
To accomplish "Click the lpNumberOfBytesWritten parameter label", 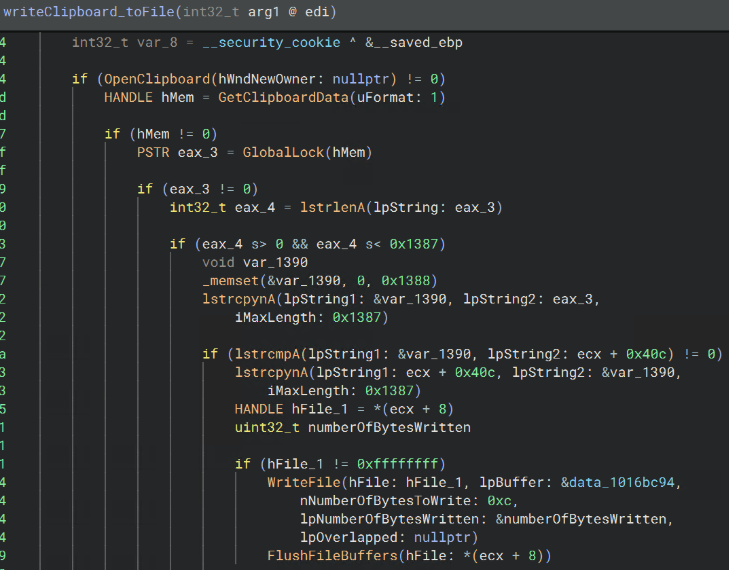I will pos(389,519).
